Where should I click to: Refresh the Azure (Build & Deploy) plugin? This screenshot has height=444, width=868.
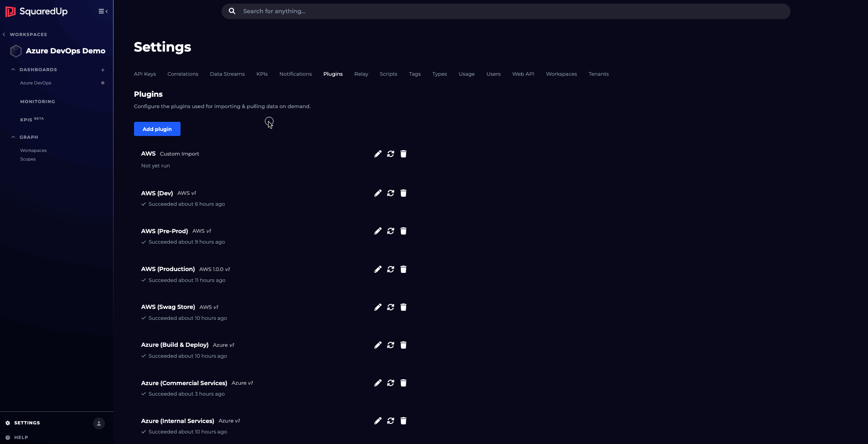391,345
